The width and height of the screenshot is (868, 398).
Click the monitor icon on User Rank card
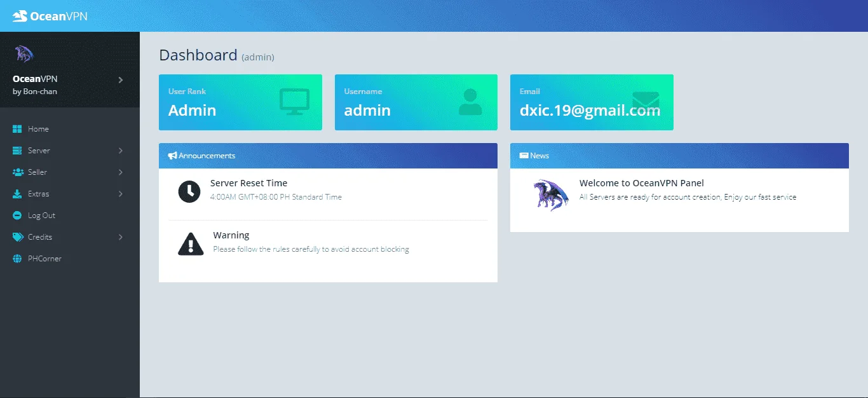click(x=294, y=102)
